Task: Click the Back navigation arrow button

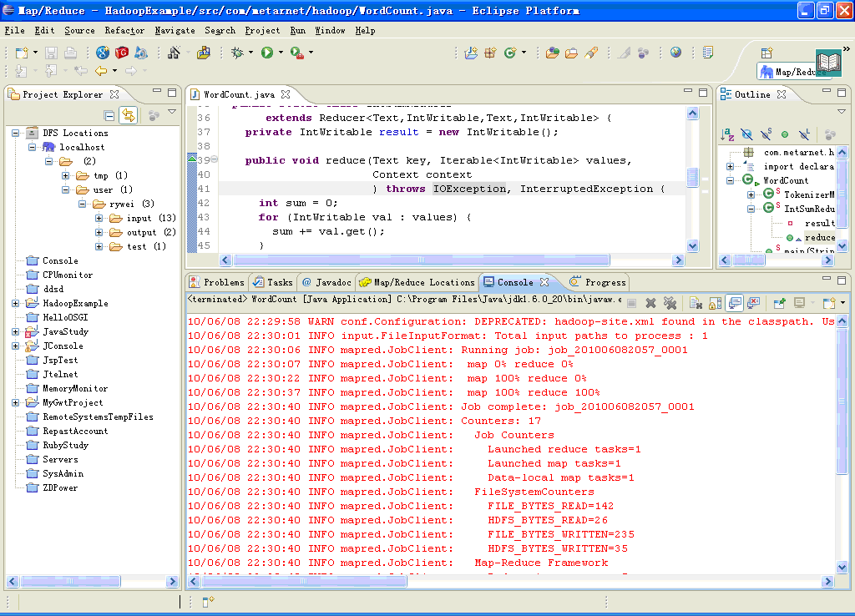Action: [x=100, y=70]
